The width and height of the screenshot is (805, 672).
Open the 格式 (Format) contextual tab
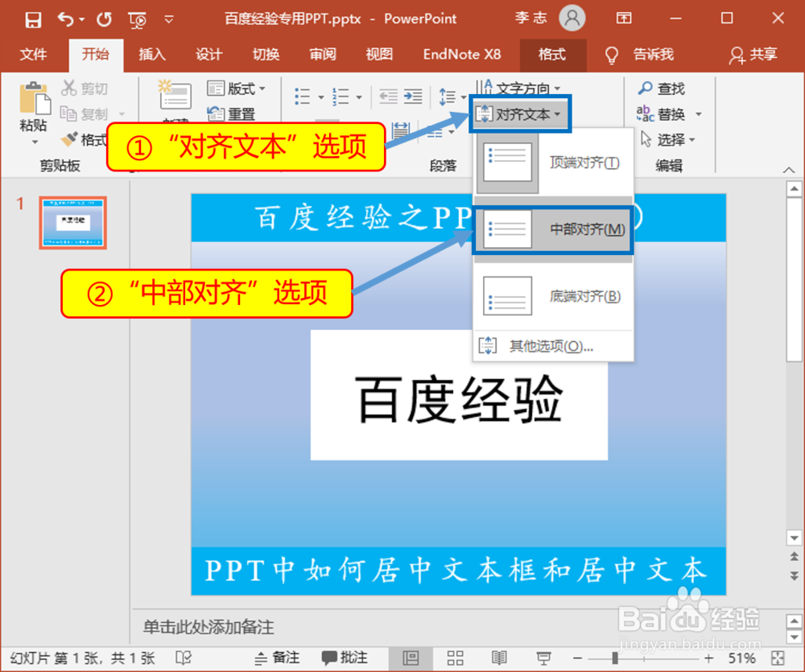552,54
